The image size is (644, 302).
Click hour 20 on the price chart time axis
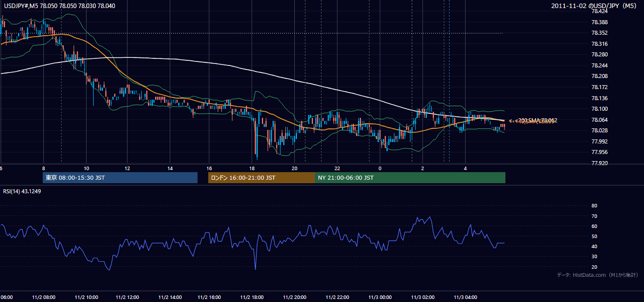tap(295, 168)
